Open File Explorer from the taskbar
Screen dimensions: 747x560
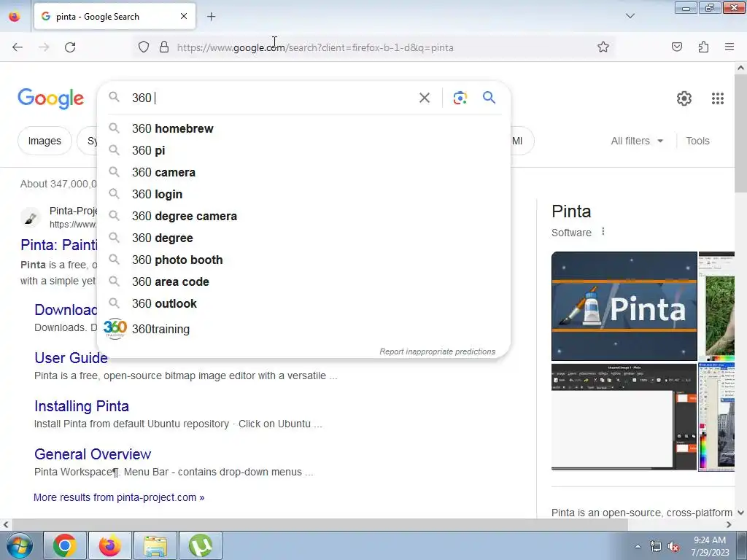click(155, 545)
